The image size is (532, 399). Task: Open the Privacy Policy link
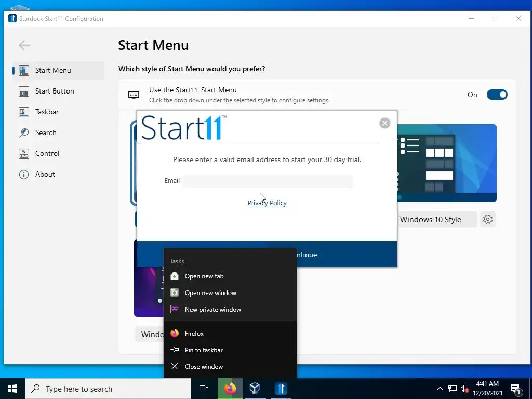[x=267, y=203]
